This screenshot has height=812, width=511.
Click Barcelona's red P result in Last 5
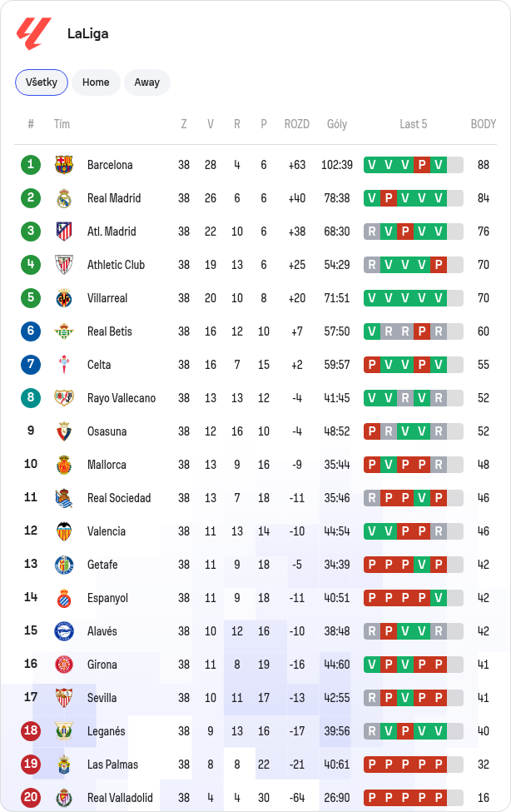(422, 165)
